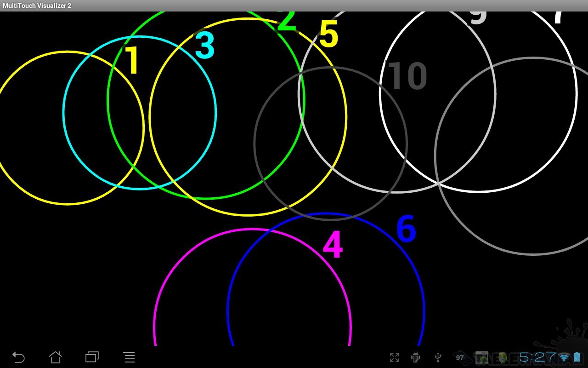Tap the dark gray number 10 label

click(407, 76)
